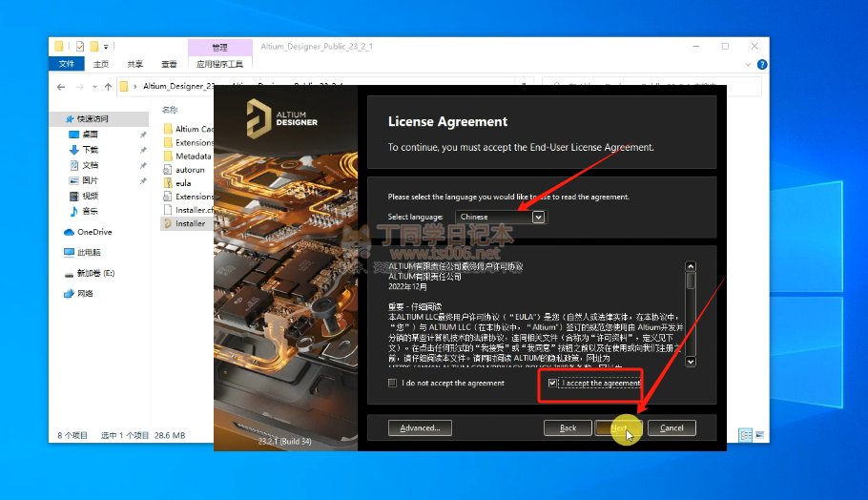Cancel the Altium Designer installation
Screen dimensions: 868x500
pyautogui.click(x=672, y=428)
